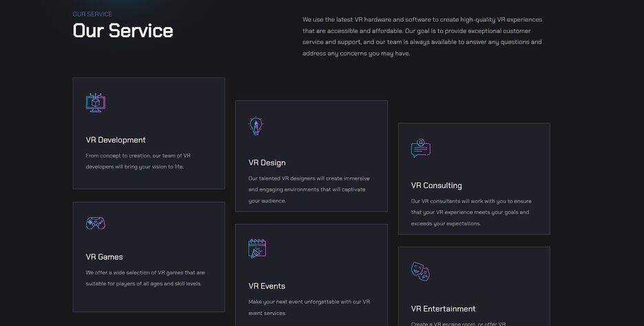Click the VR Games controller icon
Image resolution: width=644 pixels, height=326 pixels.
tap(96, 223)
